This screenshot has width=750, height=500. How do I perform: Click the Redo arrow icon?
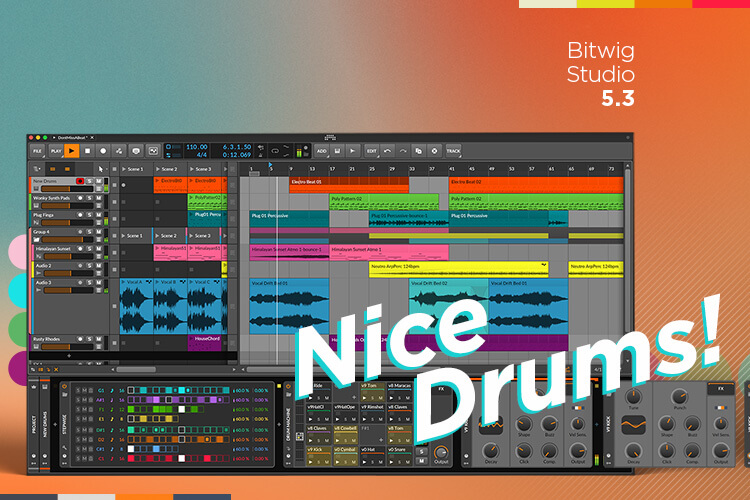403,151
